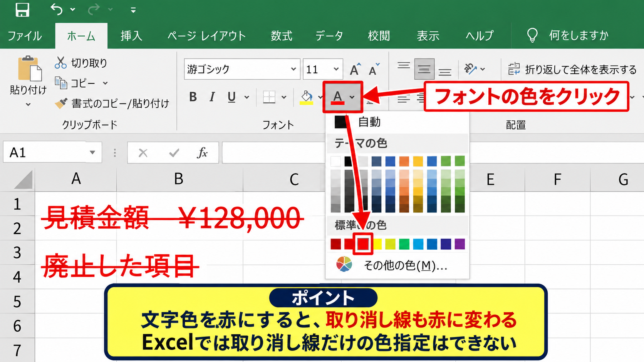Screen dimensions: 644x362
Task: Increase font size with large A
Action: (355, 69)
